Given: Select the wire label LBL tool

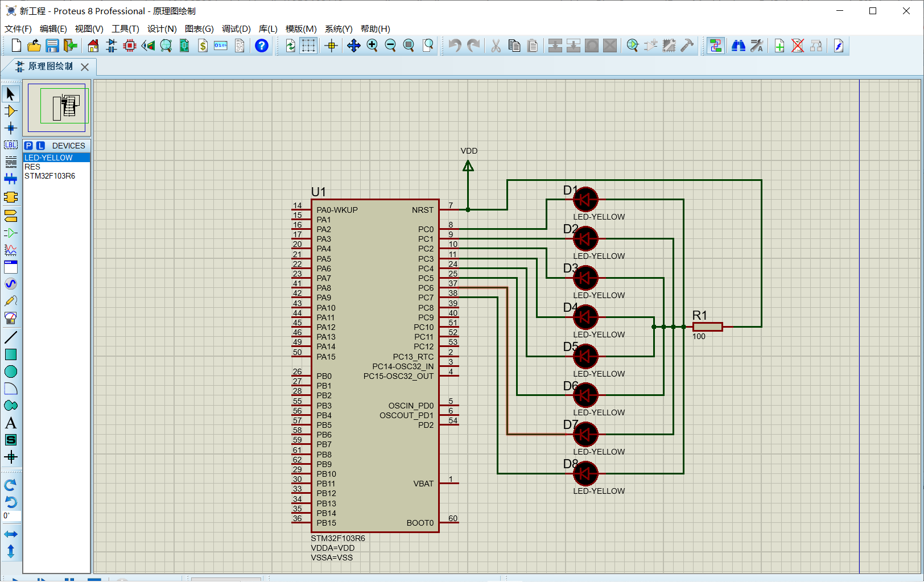Looking at the screenshot, I should point(11,145).
